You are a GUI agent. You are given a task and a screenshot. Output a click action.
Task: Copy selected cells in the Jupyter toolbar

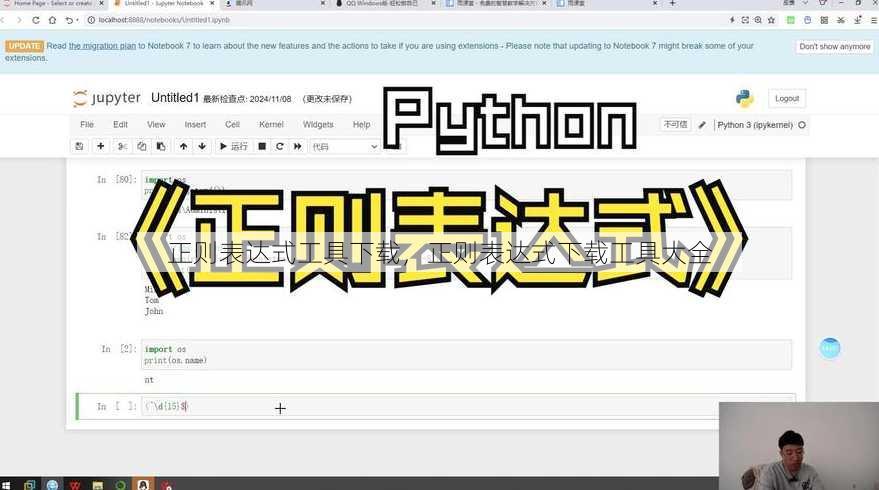(x=141, y=146)
